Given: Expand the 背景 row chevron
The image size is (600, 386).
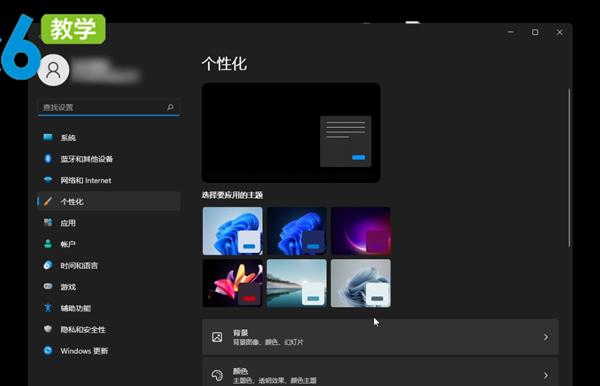Looking at the screenshot, I should pyautogui.click(x=546, y=337).
